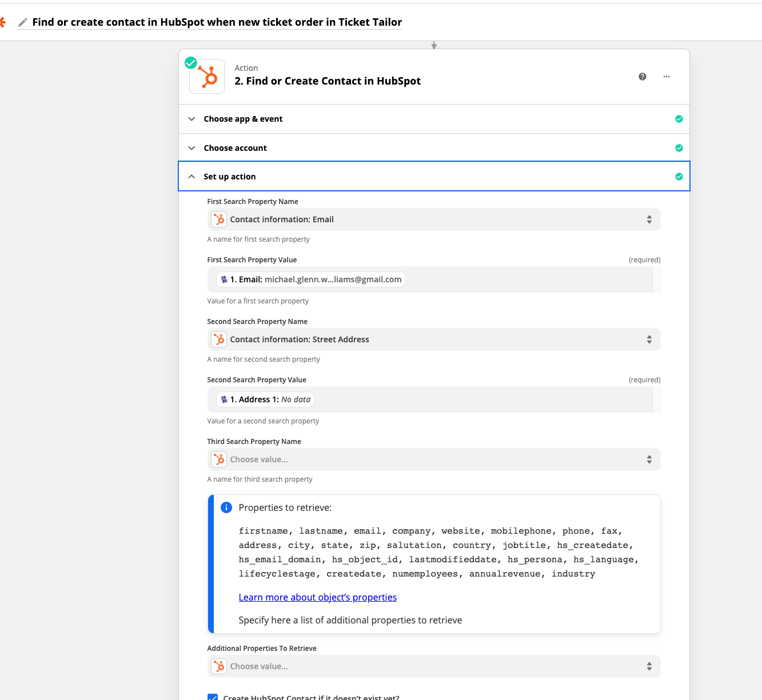
Task: Click the green status check on HubSpot logo
Action: tap(191, 63)
